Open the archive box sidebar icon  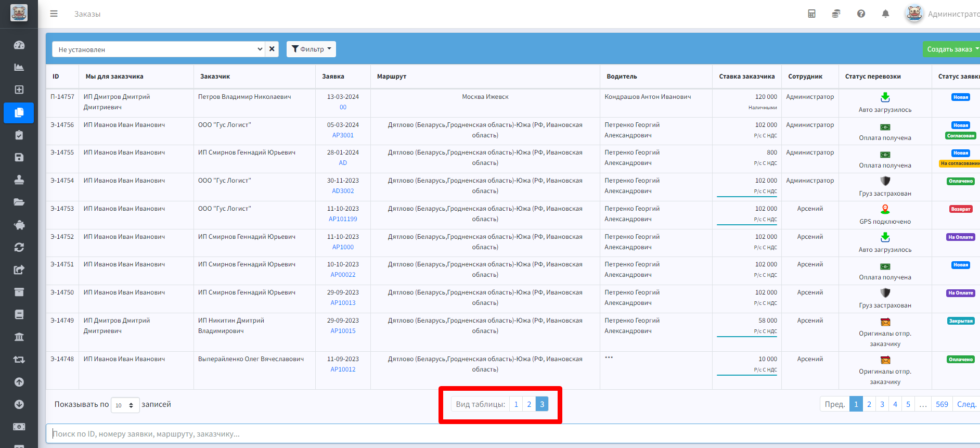pos(19,292)
